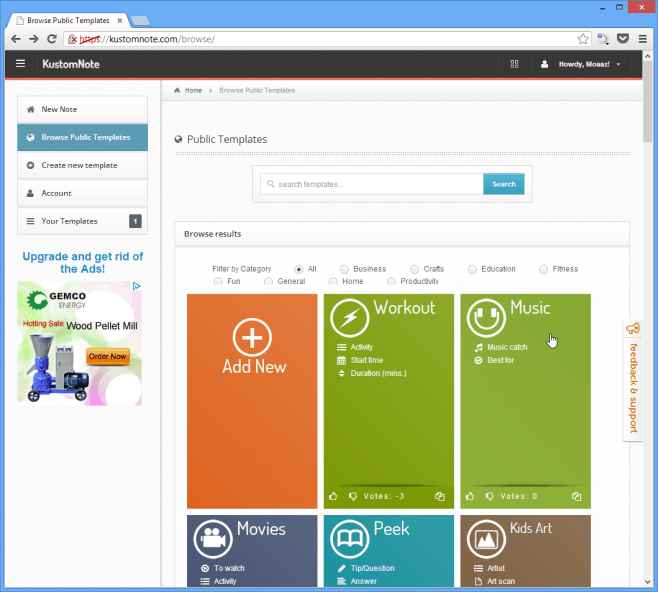Open Account in the sidebar
Image resolution: width=658 pixels, height=592 pixels.
[82, 193]
